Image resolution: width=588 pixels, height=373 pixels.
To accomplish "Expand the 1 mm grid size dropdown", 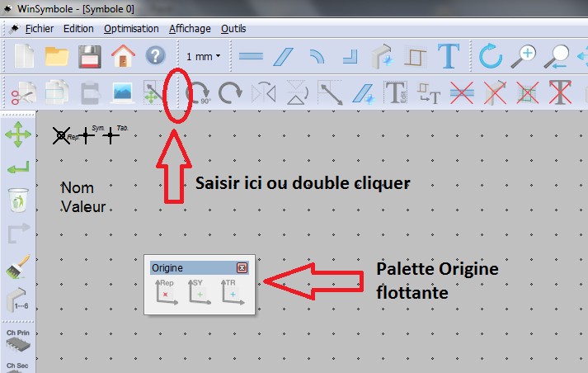I will pyautogui.click(x=204, y=57).
